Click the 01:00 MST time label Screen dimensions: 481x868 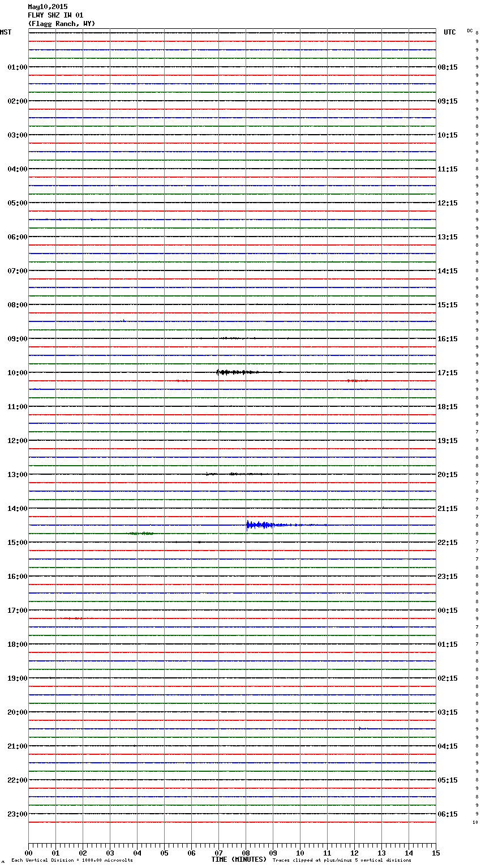[x=17, y=67]
